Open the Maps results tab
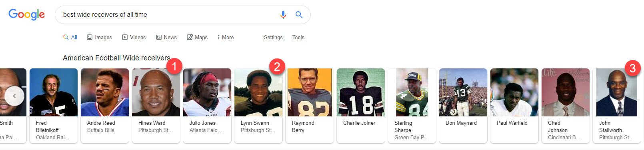 coord(197,37)
